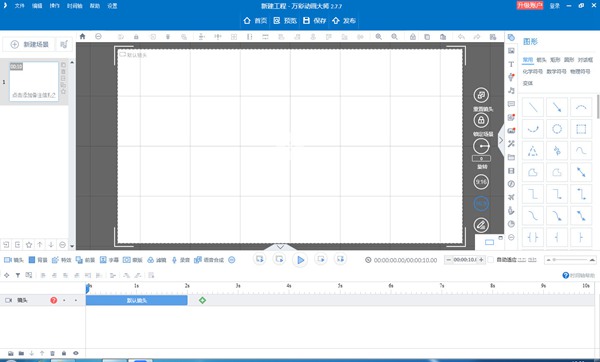This screenshot has width=600, height=362.
Task: Click the rotation dial control
Action: tap(481, 146)
